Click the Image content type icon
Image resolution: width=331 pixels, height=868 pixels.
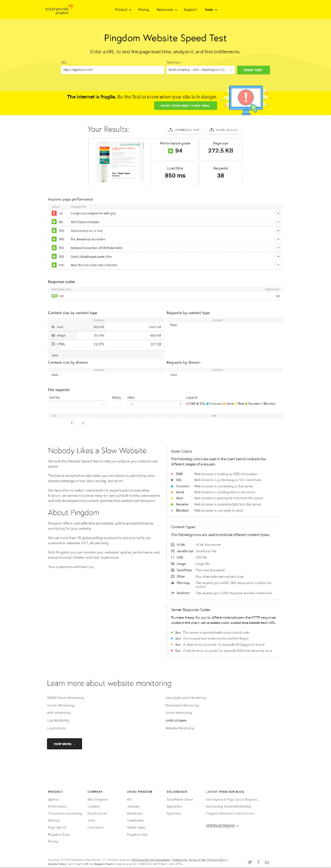point(53,336)
